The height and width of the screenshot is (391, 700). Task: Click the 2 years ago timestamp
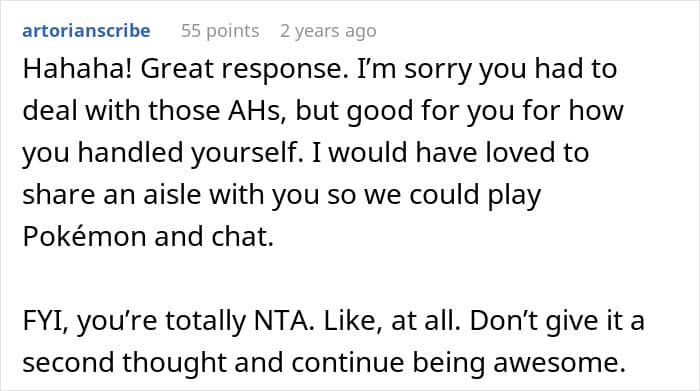[x=328, y=31]
